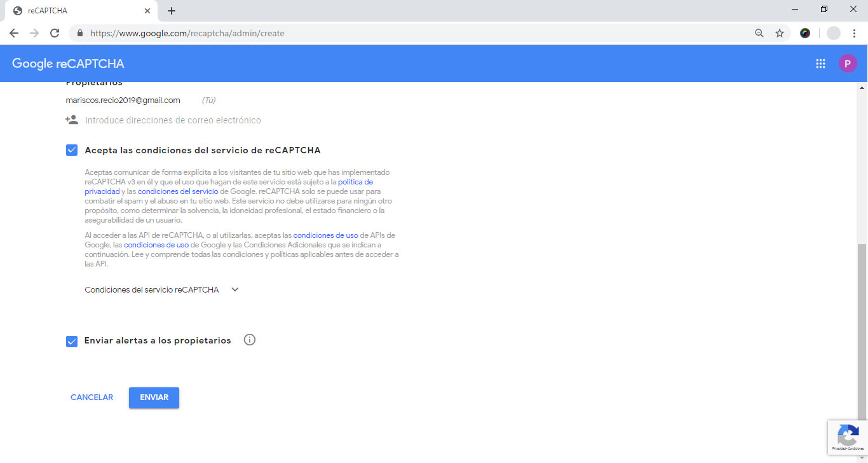Select the reCAPTCHA browser tab

click(80, 11)
